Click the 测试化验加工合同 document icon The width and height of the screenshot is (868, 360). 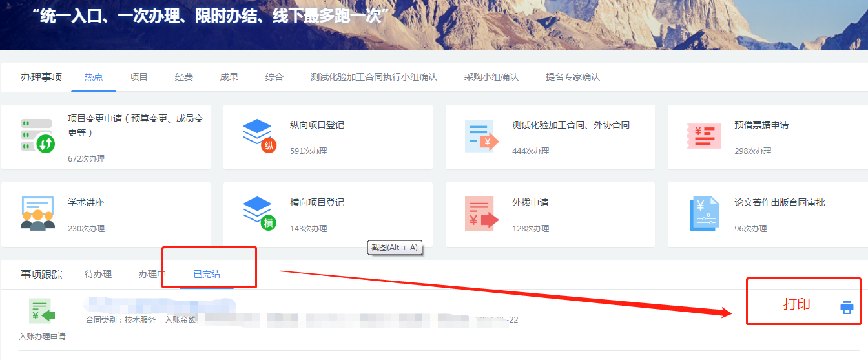[481, 136]
